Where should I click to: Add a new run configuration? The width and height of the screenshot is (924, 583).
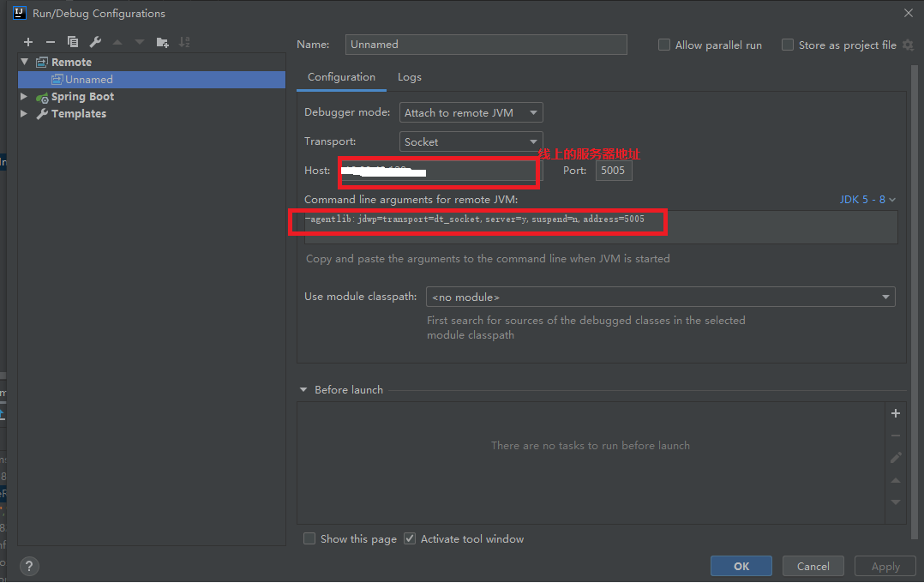(x=28, y=42)
